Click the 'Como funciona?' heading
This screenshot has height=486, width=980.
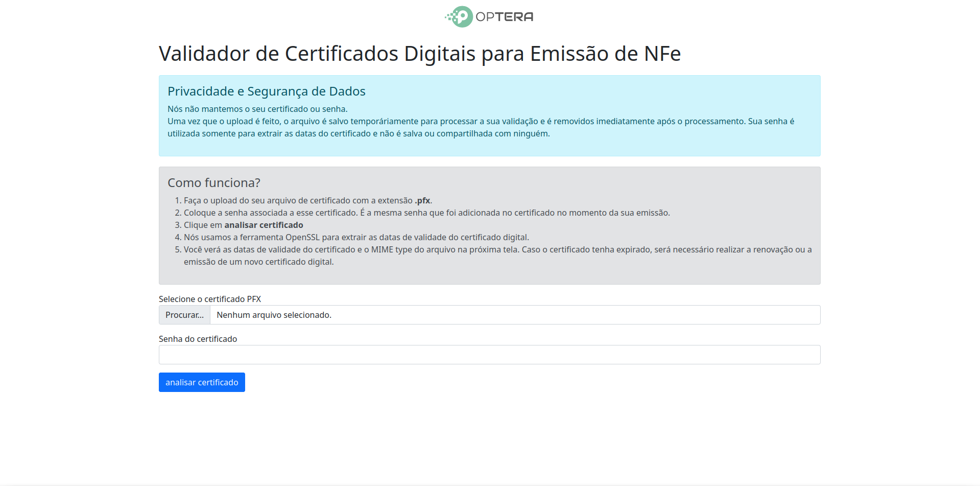click(214, 183)
